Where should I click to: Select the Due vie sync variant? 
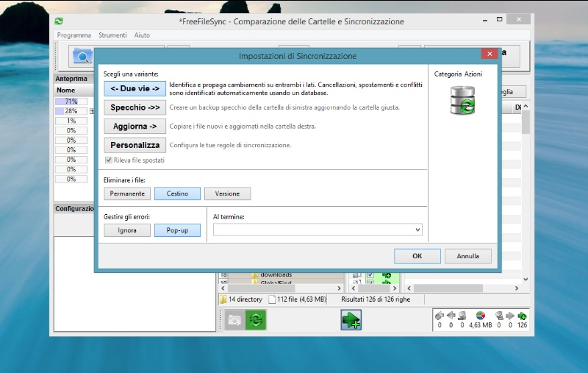point(135,89)
